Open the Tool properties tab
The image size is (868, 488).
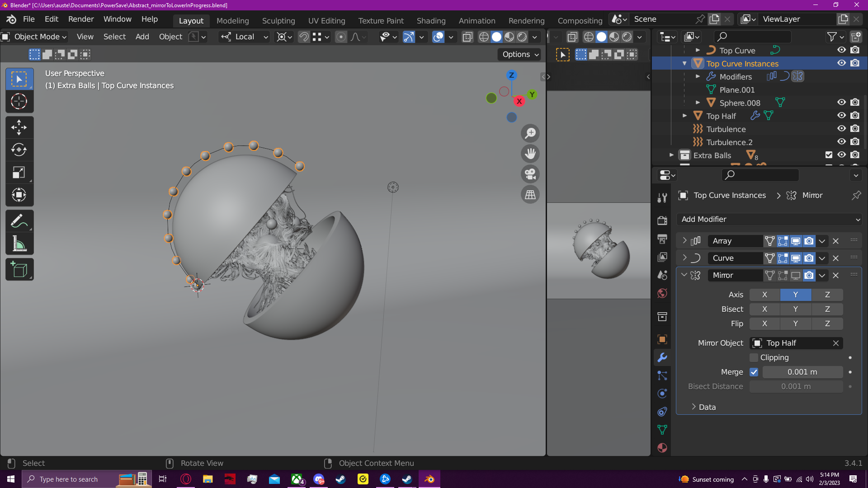click(x=662, y=197)
